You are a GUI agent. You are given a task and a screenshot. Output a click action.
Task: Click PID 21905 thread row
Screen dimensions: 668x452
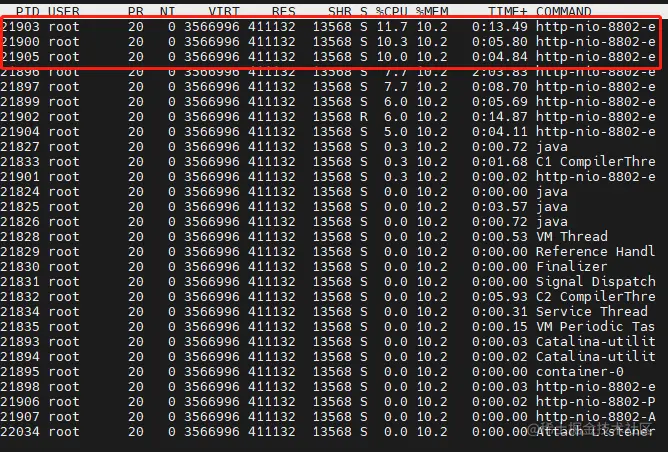point(20,57)
